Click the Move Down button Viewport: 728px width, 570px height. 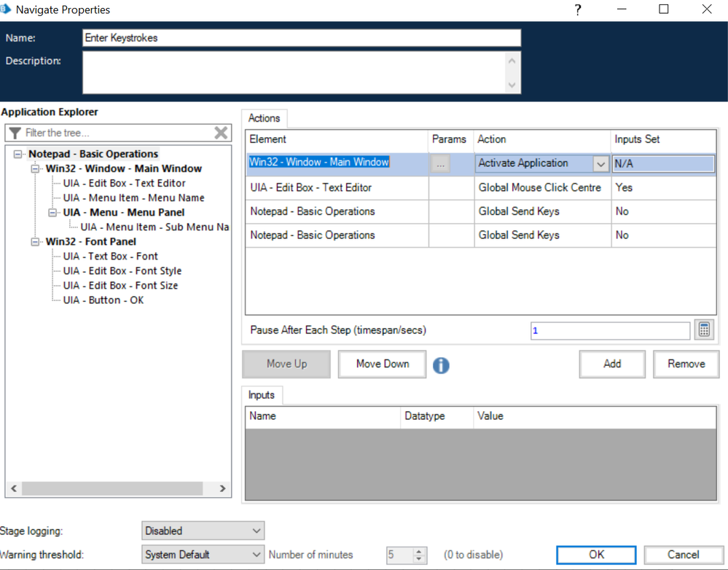382,364
